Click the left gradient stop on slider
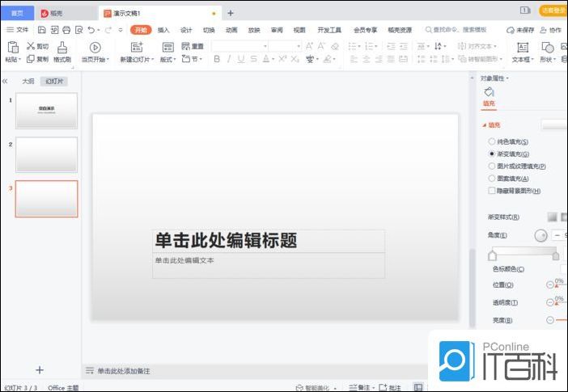Image resolution: width=568 pixels, height=392 pixels. point(491,255)
